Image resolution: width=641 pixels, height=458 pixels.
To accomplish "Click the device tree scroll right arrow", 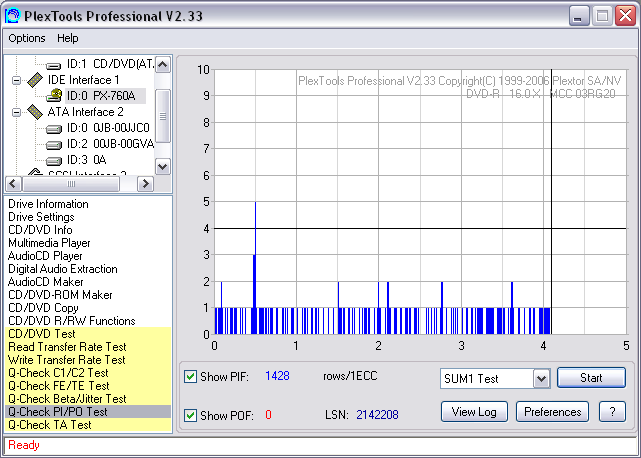I will (x=146, y=184).
